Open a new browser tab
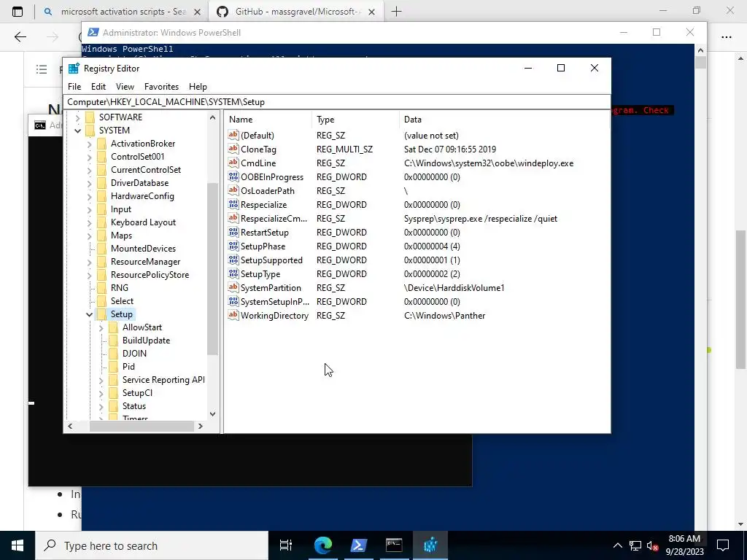747x560 pixels. coord(396,12)
